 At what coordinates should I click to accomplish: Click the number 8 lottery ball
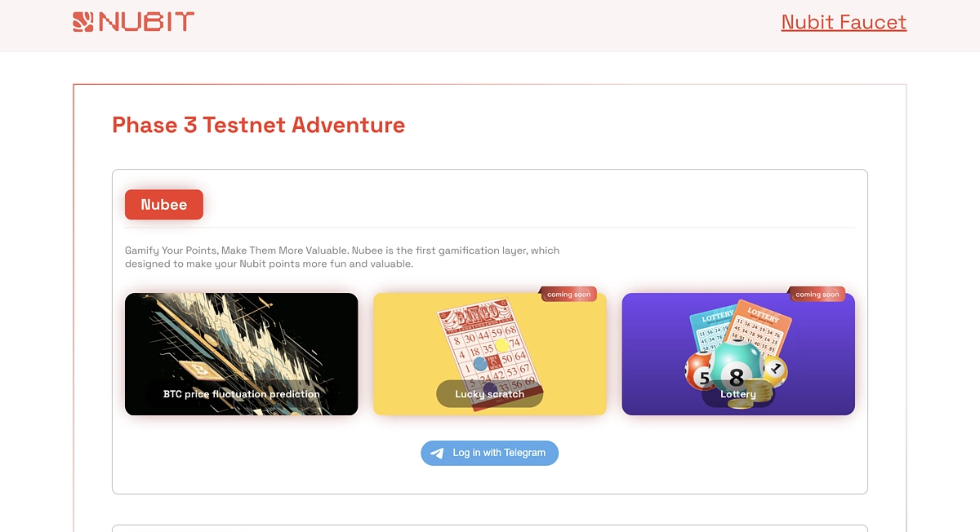tap(736, 371)
